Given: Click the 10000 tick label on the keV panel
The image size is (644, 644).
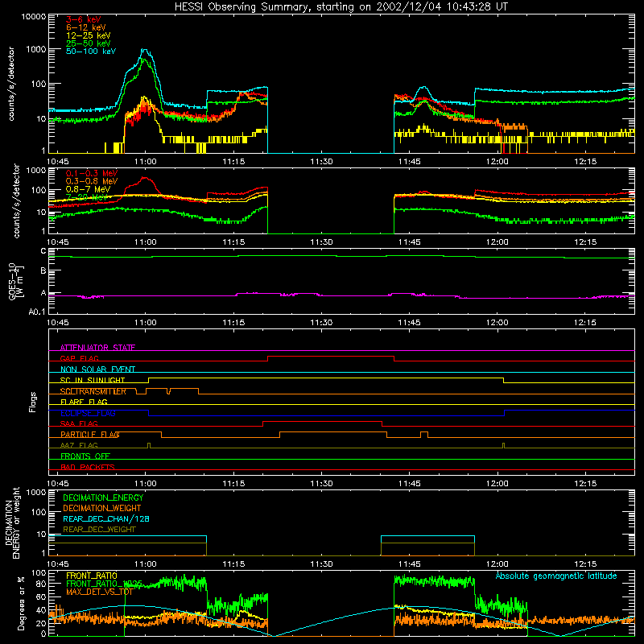Looking at the screenshot, I should click(x=34, y=17).
